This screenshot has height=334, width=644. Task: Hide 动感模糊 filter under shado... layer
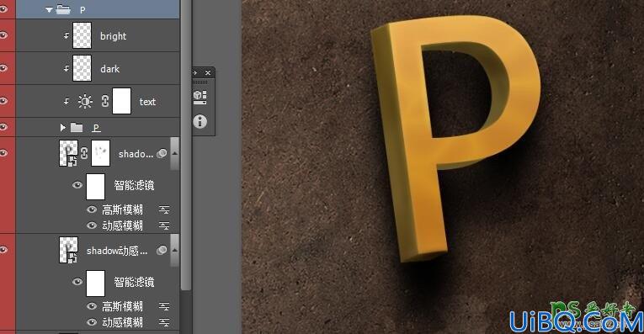coord(92,225)
